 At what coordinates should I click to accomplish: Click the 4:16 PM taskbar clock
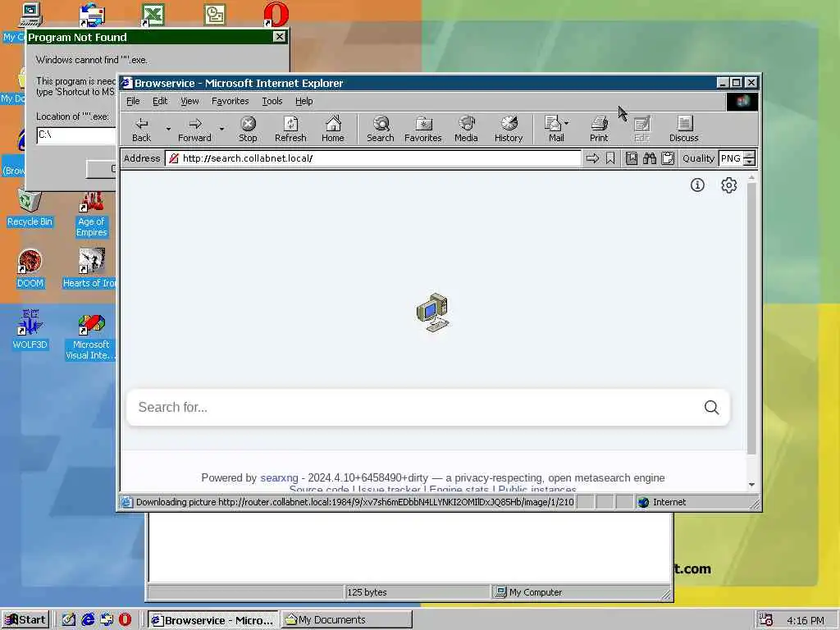point(806,620)
